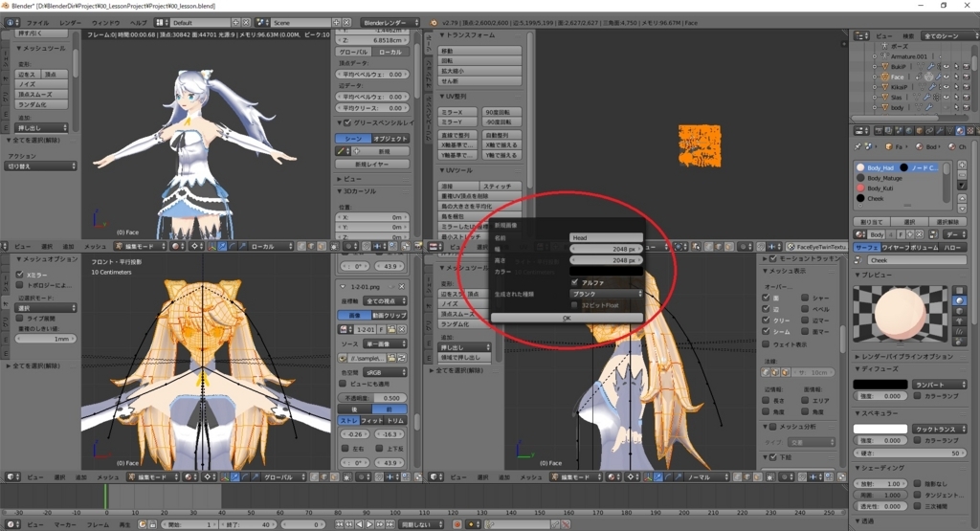Open the white specular color swatch
Image resolution: width=980 pixels, height=531 pixels.
point(880,429)
